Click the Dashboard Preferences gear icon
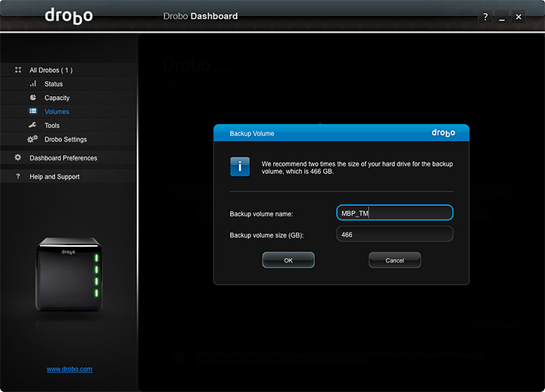 17,157
